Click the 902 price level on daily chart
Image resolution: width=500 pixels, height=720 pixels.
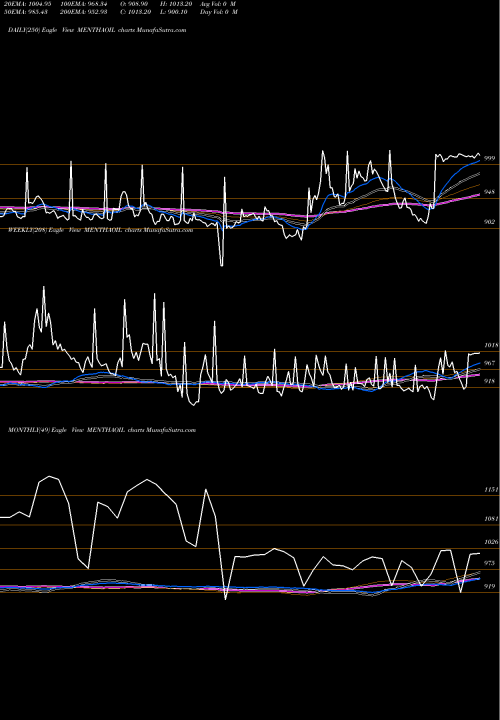tap(490, 222)
